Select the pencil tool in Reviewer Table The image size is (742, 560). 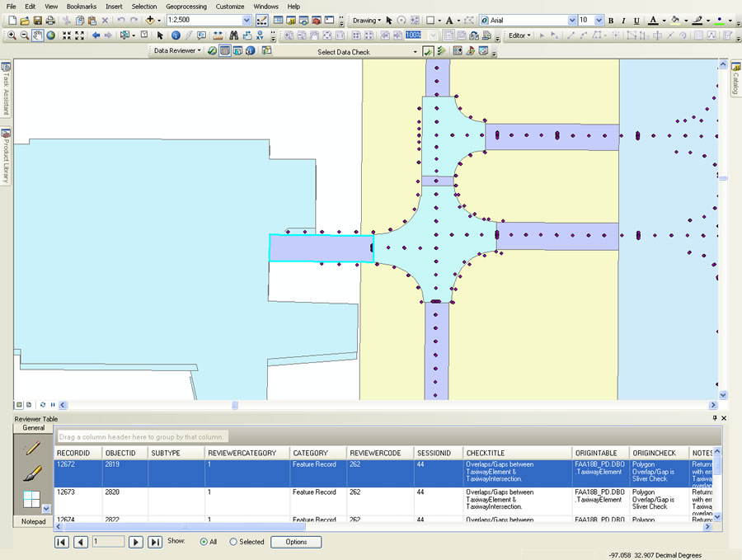pos(33,448)
